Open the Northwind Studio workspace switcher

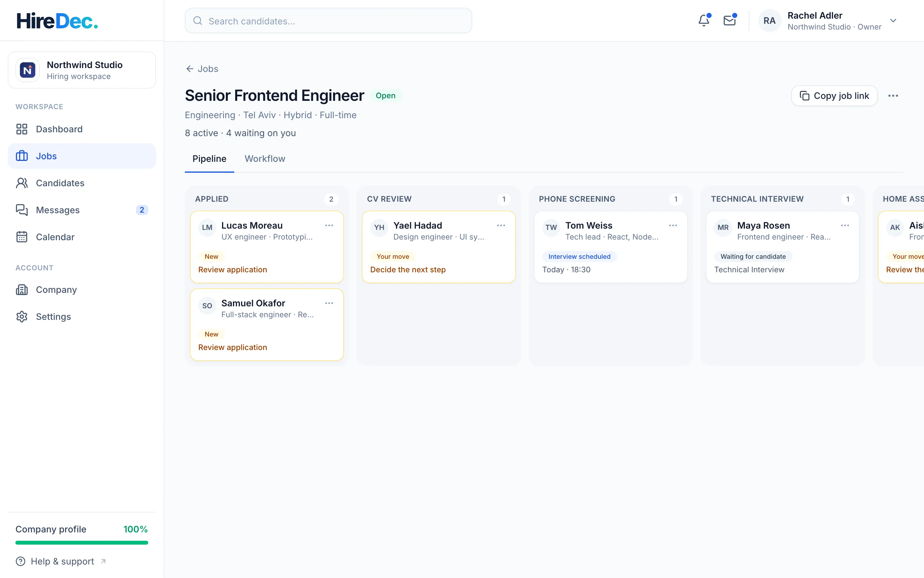coord(82,70)
